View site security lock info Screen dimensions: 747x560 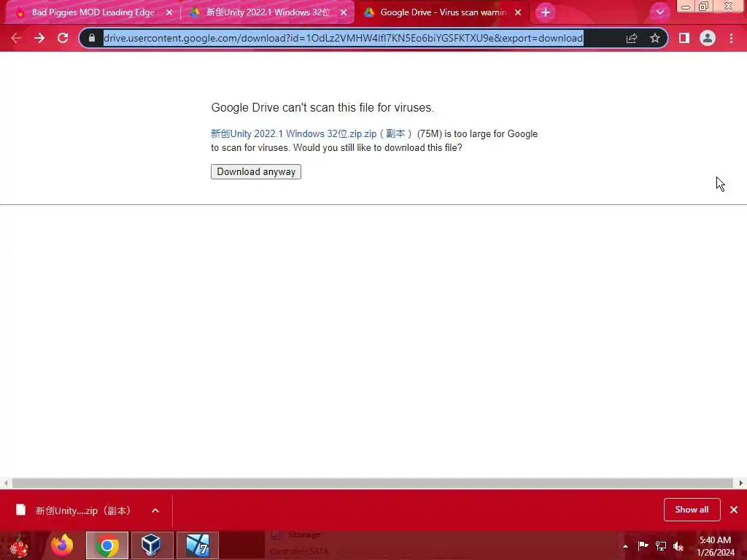coord(92,38)
